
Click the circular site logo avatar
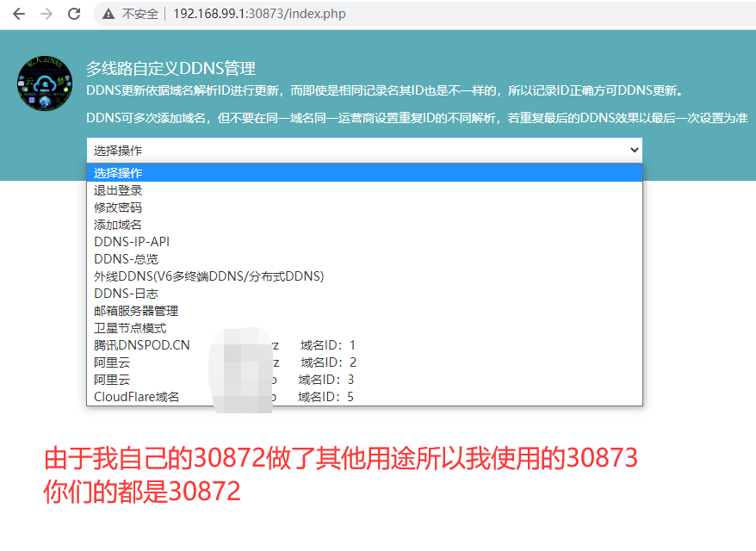[44, 83]
